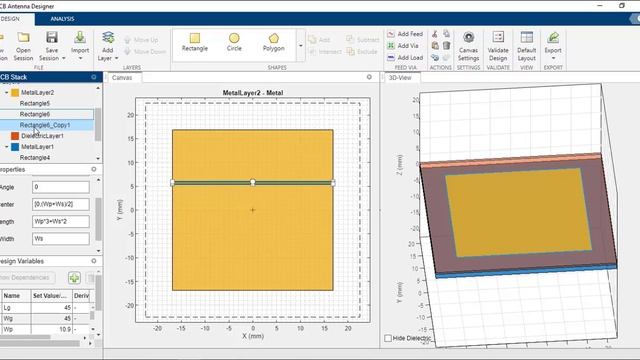The height and width of the screenshot is (360, 640).
Task: Open the Add Layer dropdown arrow
Action: [x=116, y=58]
